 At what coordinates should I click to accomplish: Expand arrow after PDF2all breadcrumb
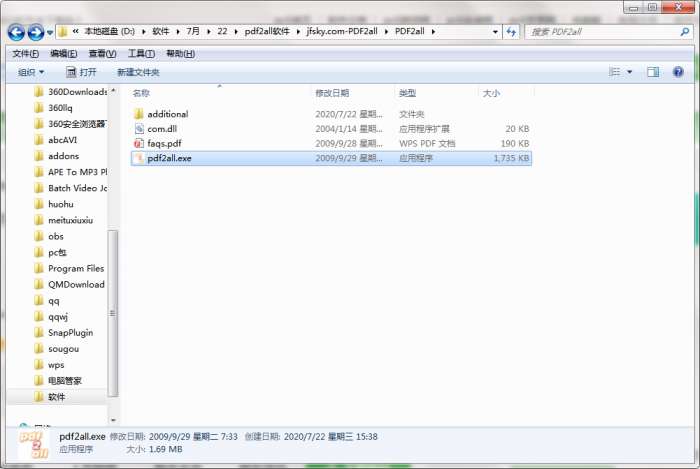pyautogui.click(x=433, y=32)
